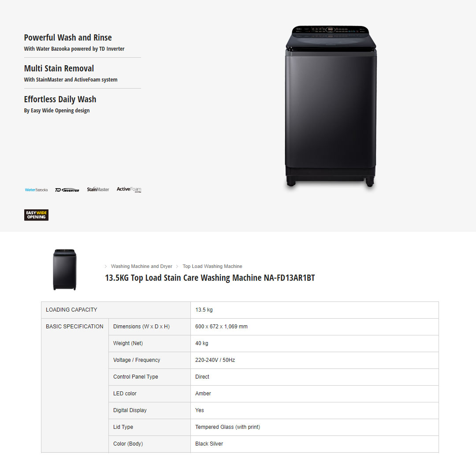This screenshot has width=476, height=476.
Task: Click the Powerful Wash and Rinse heading
Action: point(68,38)
